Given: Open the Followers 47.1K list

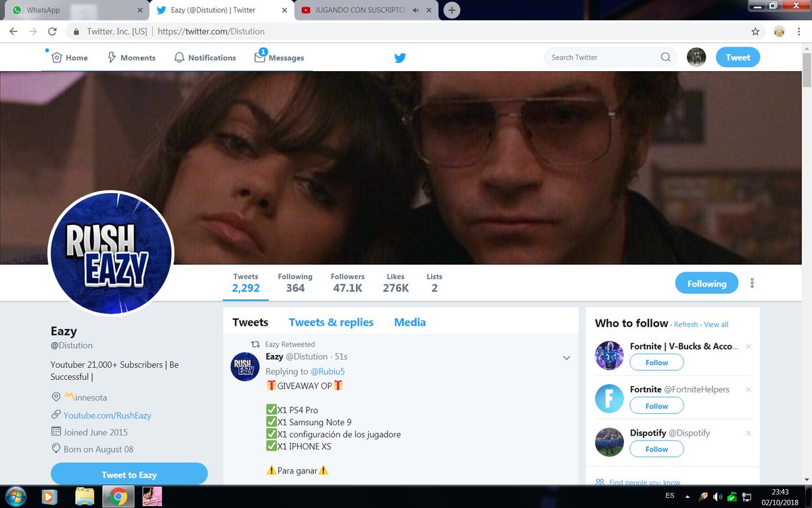Looking at the screenshot, I should tap(347, 283).
